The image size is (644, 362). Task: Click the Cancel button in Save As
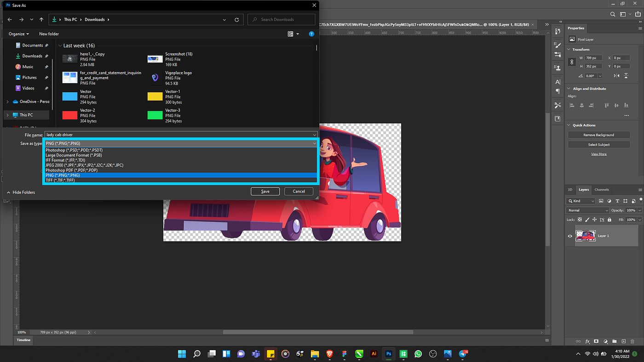(x=299, y=191)
